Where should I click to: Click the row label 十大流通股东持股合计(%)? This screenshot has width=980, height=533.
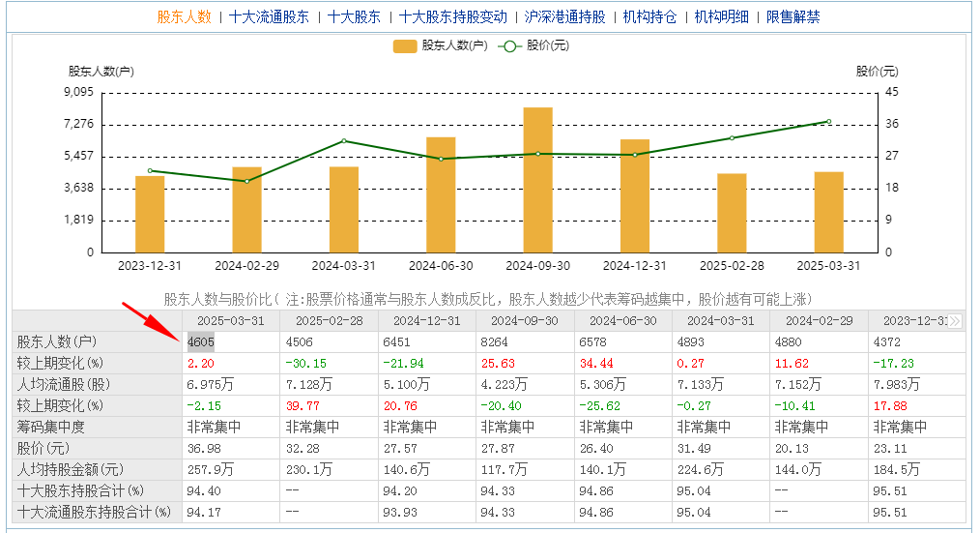pos(94,513)
